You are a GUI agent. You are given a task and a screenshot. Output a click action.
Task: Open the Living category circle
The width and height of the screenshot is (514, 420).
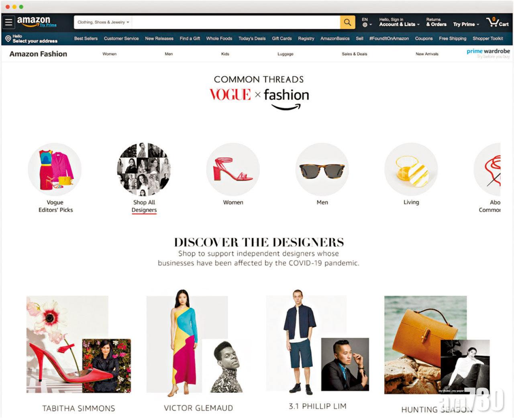[x=411, y=170]
